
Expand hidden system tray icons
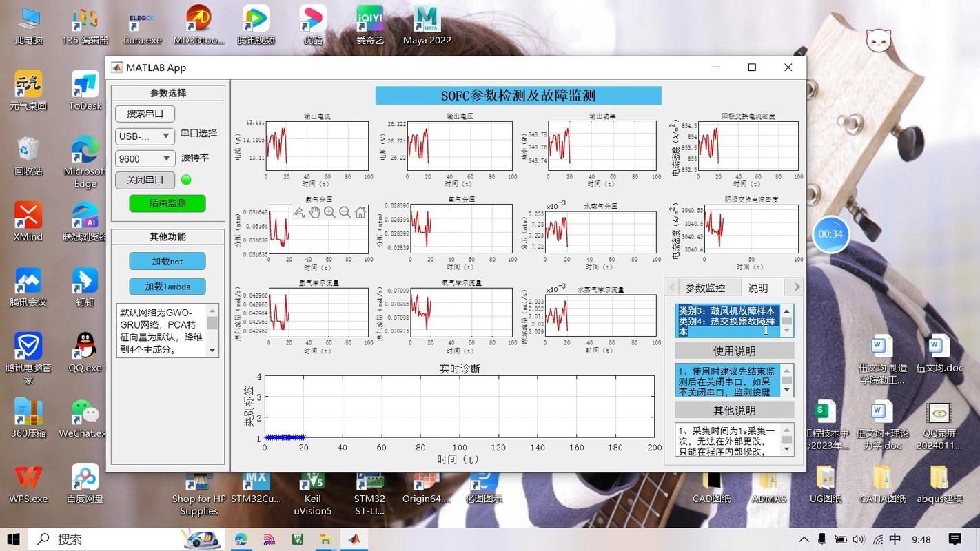pyautogui.click(x=804, y=539)
